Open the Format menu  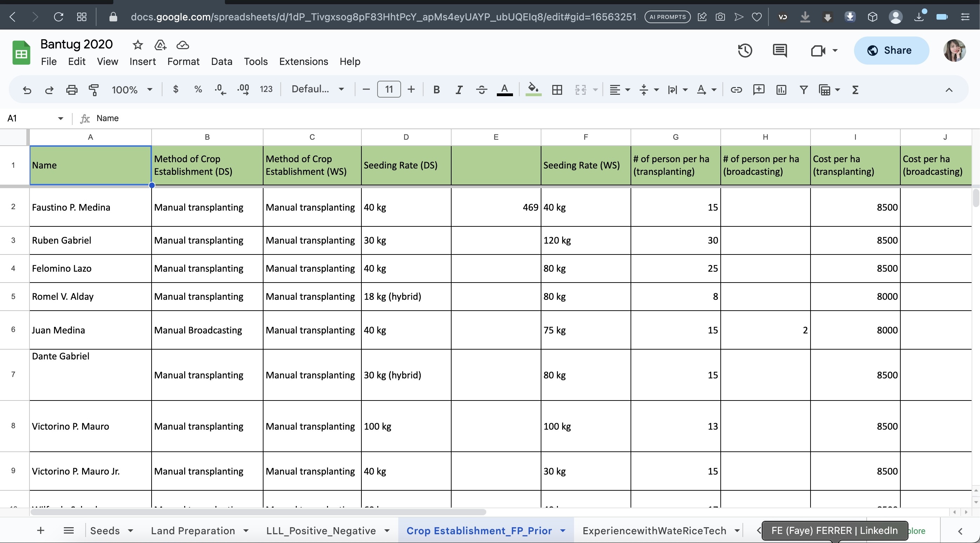pyautogui.click(x=184, y=61)
